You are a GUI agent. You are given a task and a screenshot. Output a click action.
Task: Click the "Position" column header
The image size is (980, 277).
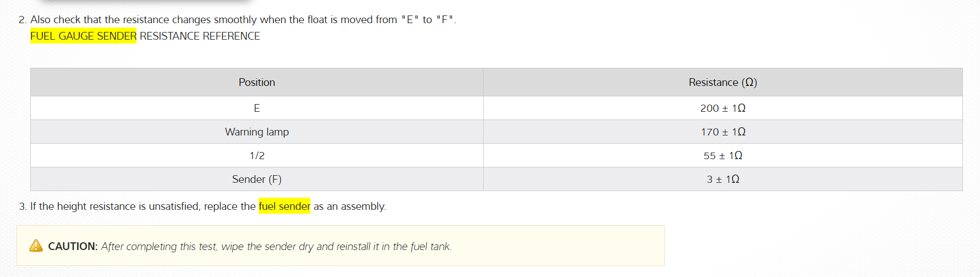pos(257,83)
